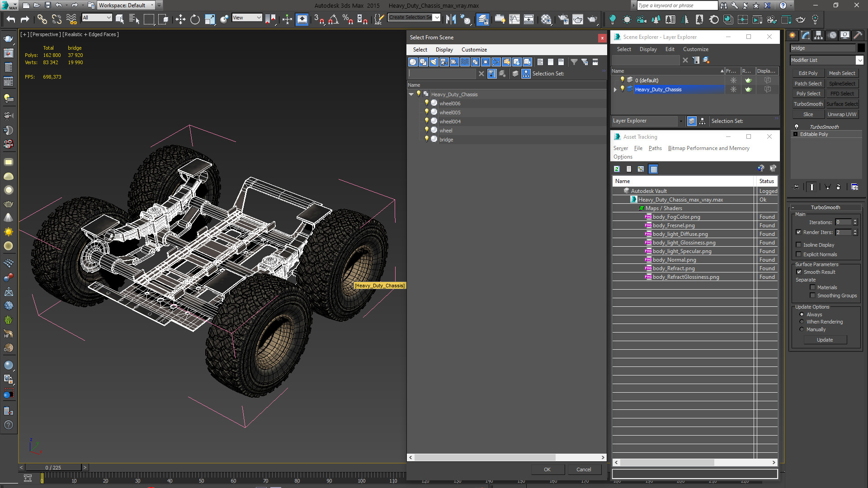868x488 pixels.
Task: Click the Customize menu in Select From Scene
Action: pyautogui.click(x=474, y=49)
